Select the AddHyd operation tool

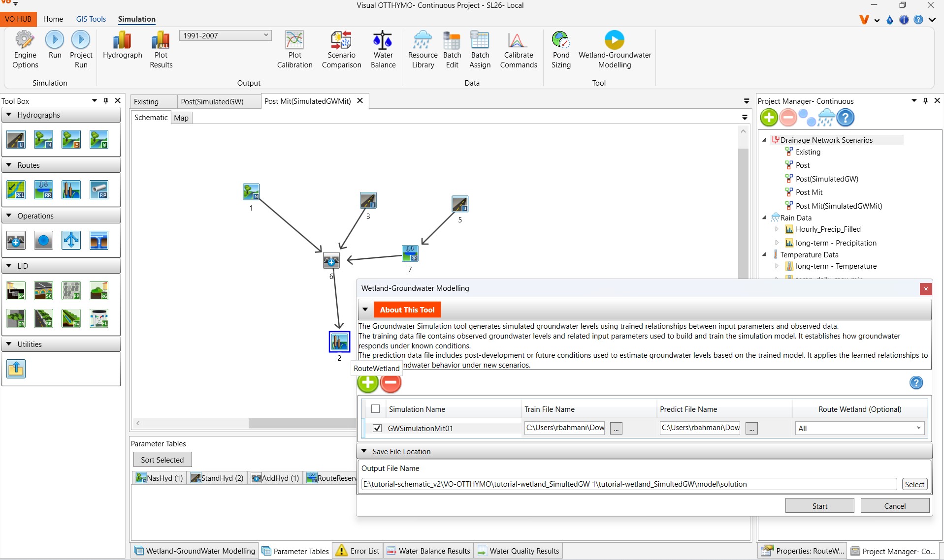click(16, 241)
